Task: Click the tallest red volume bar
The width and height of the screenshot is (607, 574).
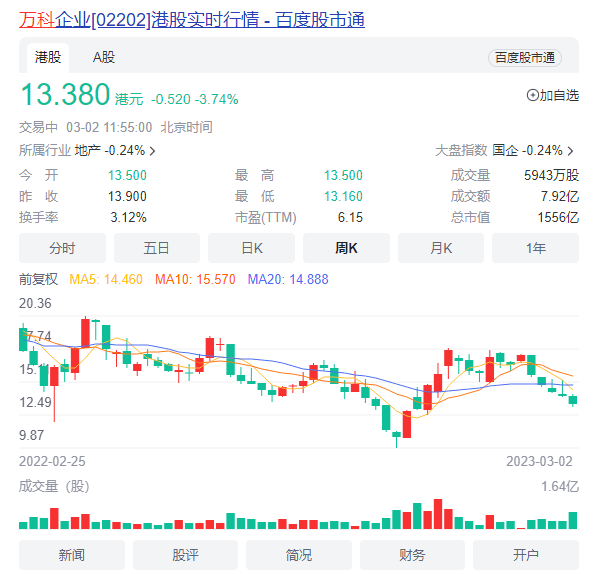Action: tap(438, 514)
